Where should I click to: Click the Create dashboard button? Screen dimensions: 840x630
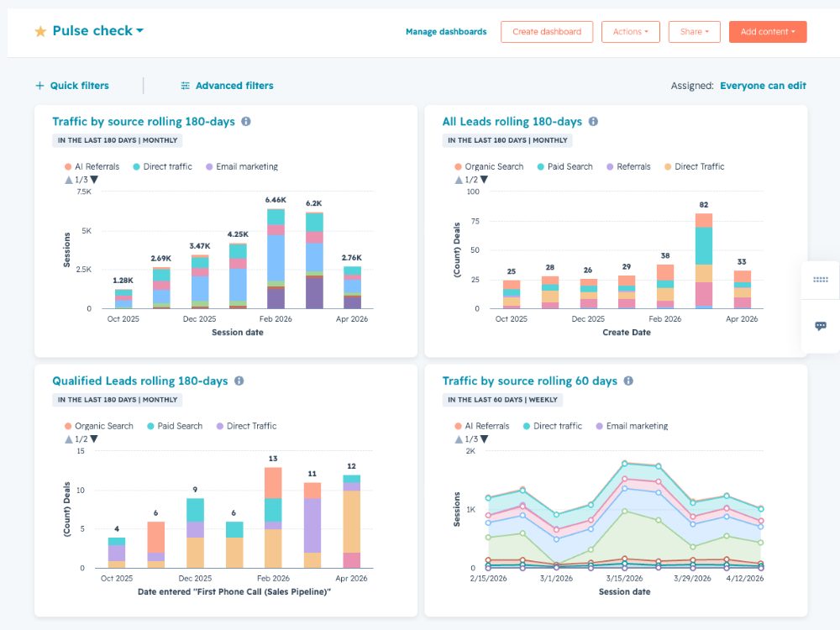(547, 32)
